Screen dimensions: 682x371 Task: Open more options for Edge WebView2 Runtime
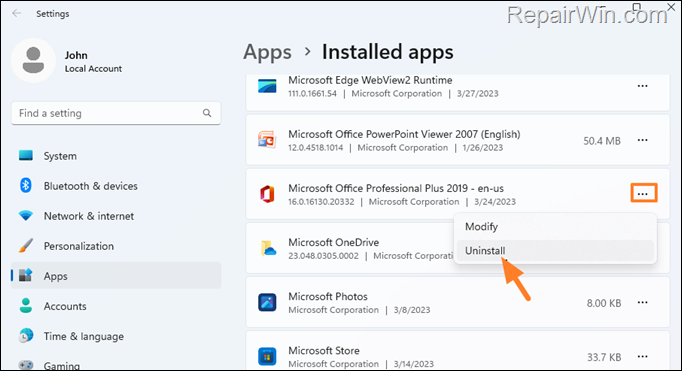click(642, 86)
